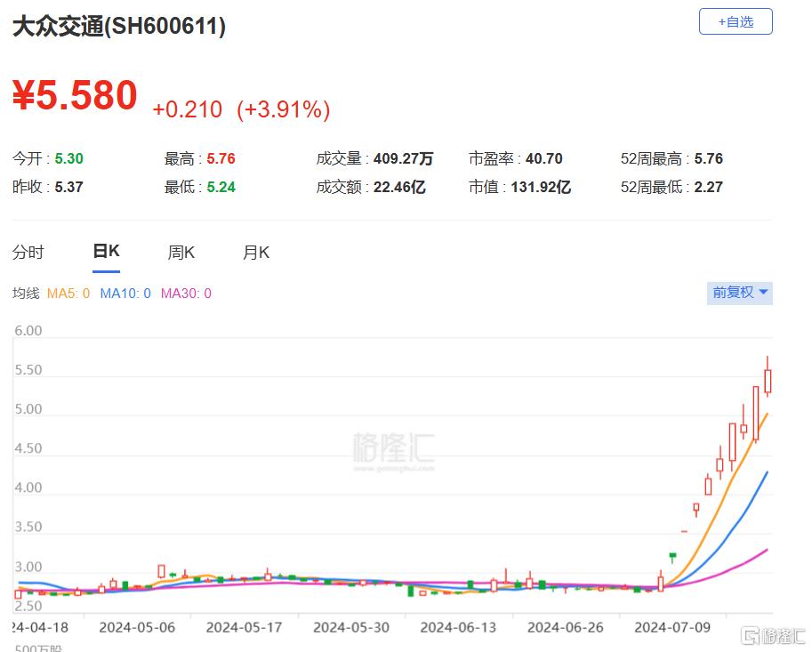
Task: Click the 今开 value 5.30
Action: pyautogui.click(x=68, y=158)
